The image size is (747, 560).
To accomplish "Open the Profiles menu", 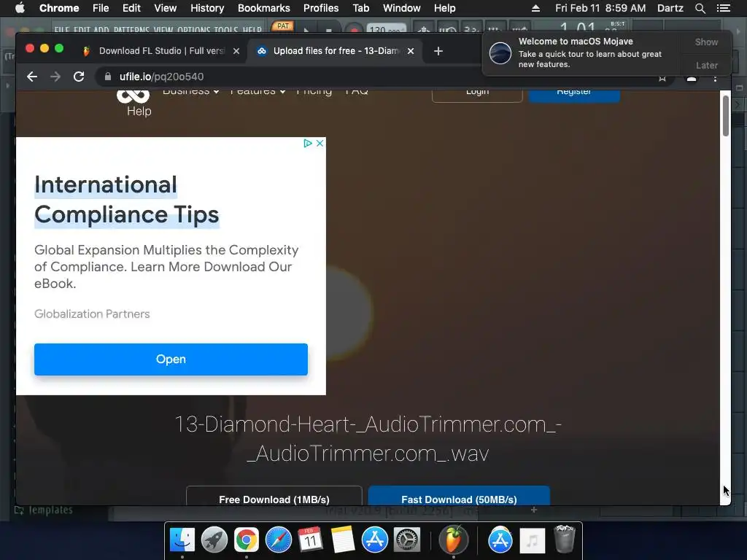I will click(321, 8).
